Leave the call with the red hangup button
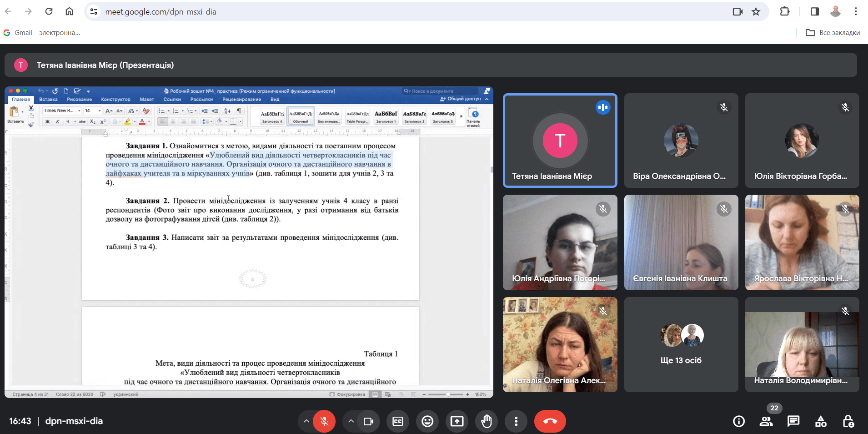This screenshot has width=868, height=434. pyautogui.click(x=550, y=421)
